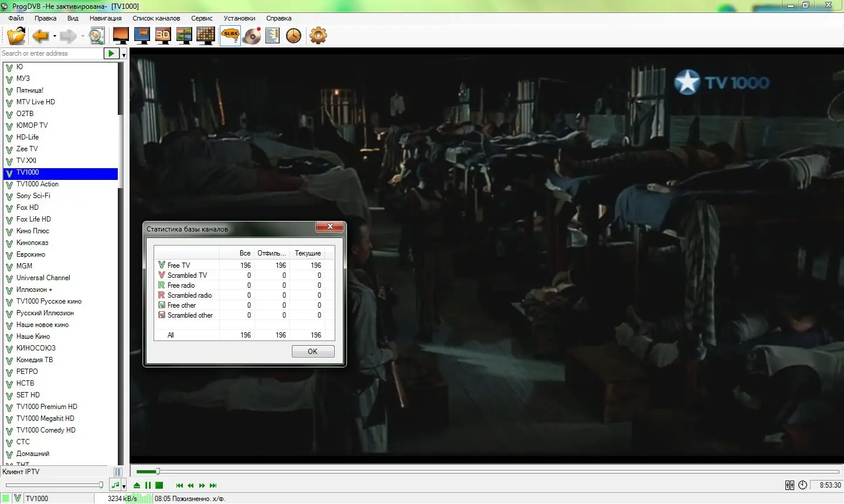Open the Навигация menu
The height and width of the screenshot is (504, 844).
pyautogui.click(x=105, y=18)
